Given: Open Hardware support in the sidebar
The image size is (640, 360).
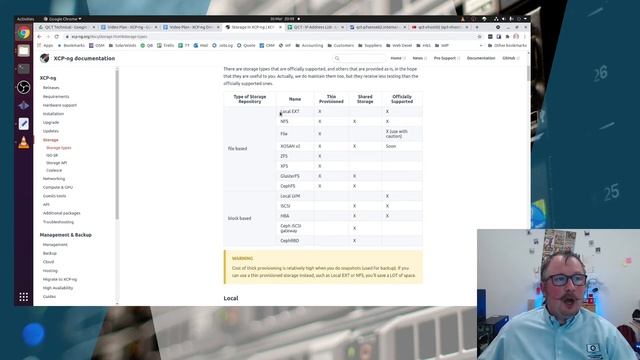Looking at the screenshot, I should [60, 105].
